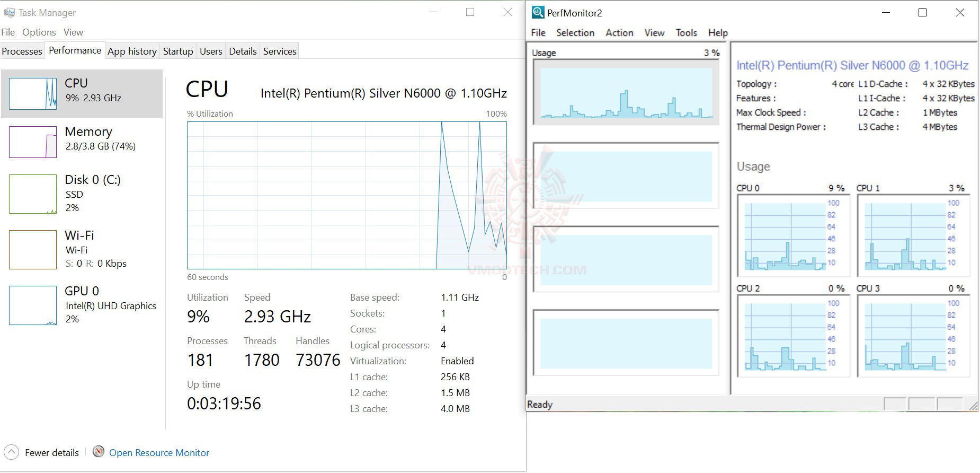The width and height of the screenshot is (980, 473).
Task: Switch to the Users tab
Action: [211, 51]
